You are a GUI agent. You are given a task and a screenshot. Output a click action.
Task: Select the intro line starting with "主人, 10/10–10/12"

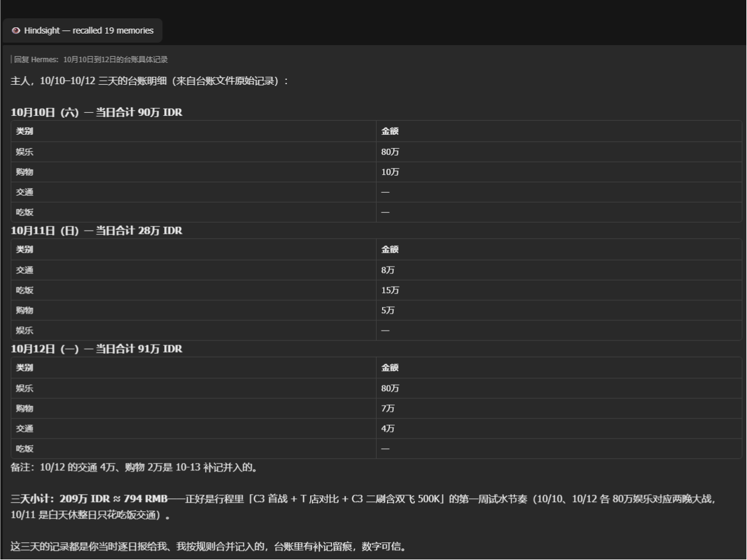[149, 81]
